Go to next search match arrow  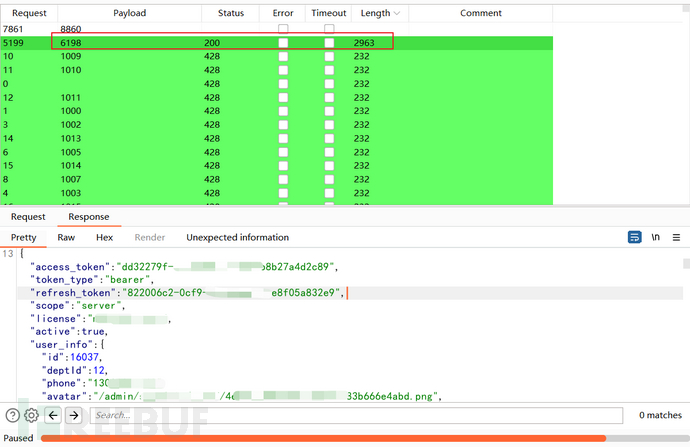[x=74, y=415]
